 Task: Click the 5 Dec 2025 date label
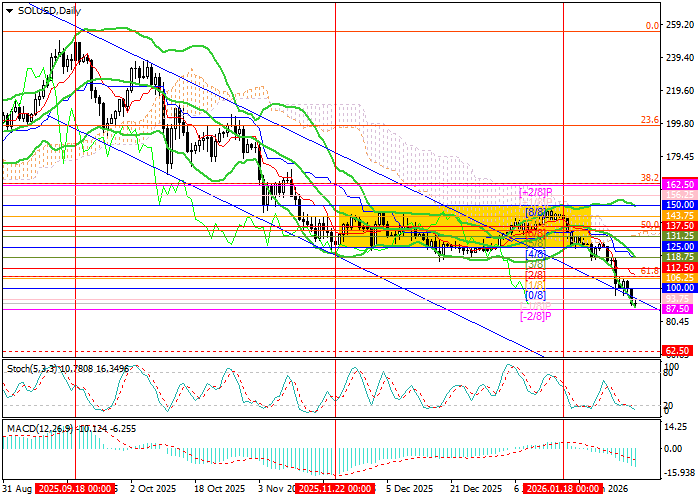pyautogui.click(x=410, y=489)
